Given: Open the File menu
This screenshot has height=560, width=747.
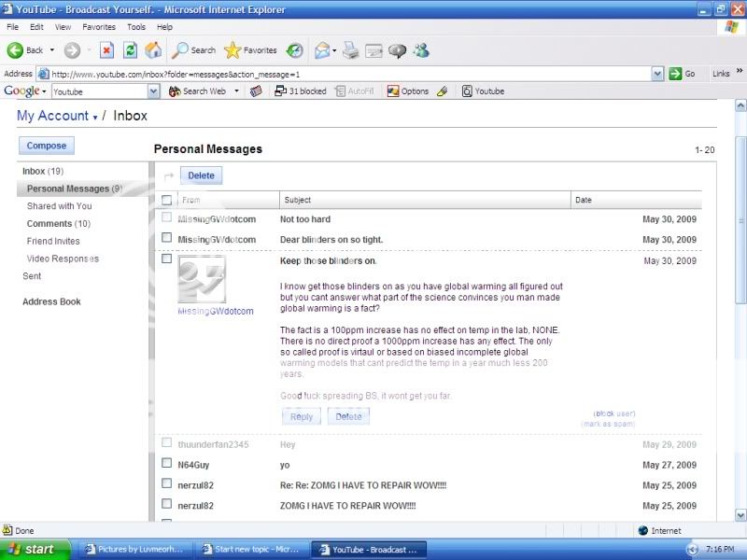Looking at the screenshot, I should pos(12,27).
